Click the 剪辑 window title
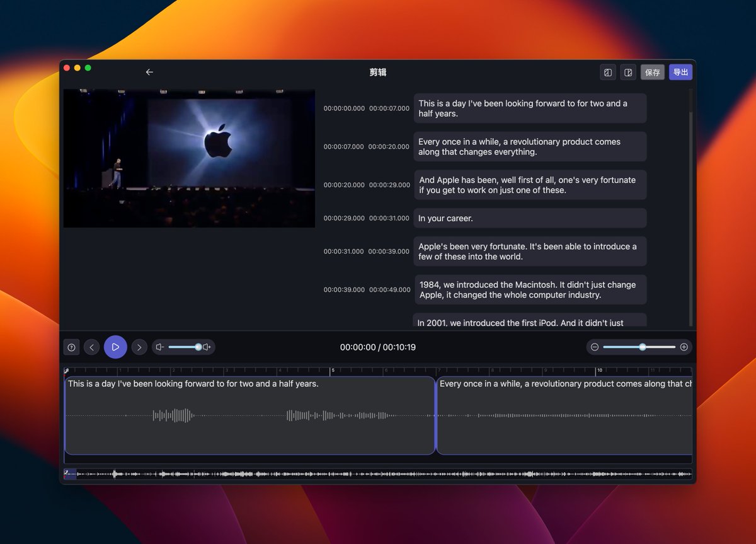 click(378, 72)
